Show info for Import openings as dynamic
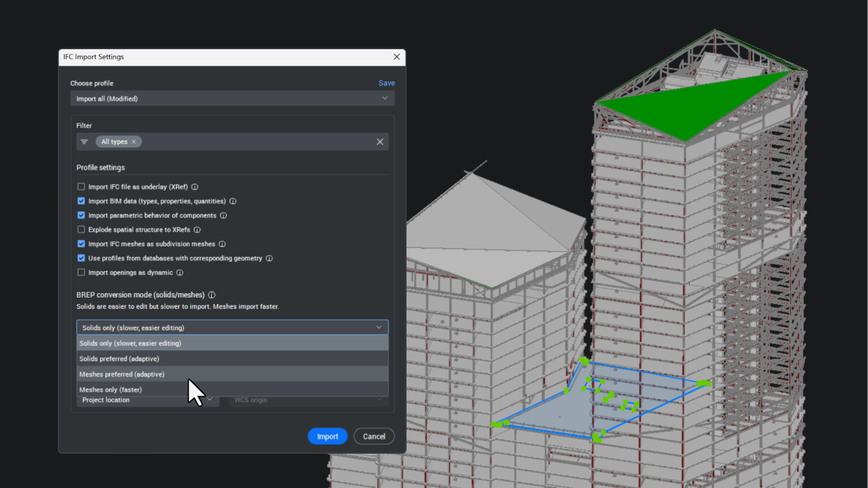Viewport: 868px width, 488px height. (180, 273)
